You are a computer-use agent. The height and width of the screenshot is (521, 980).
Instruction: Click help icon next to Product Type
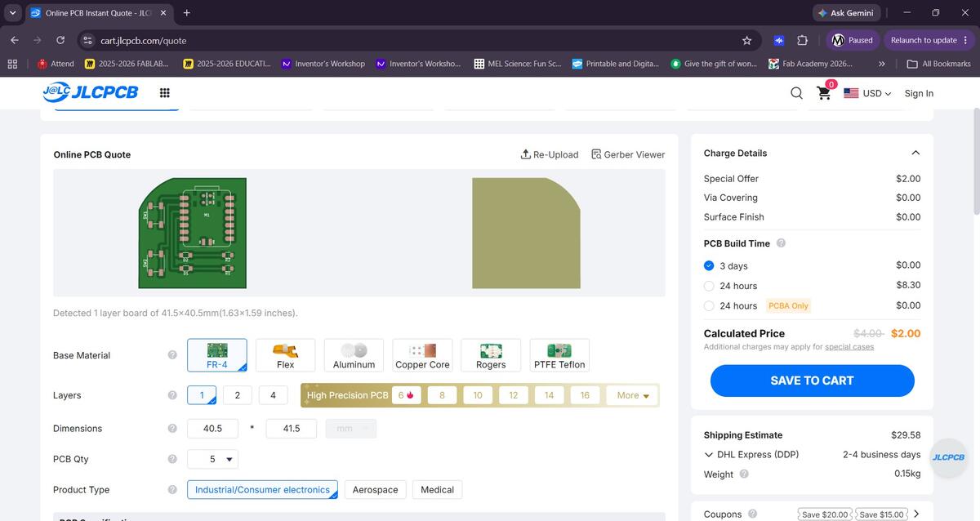(x=172, y=490)
